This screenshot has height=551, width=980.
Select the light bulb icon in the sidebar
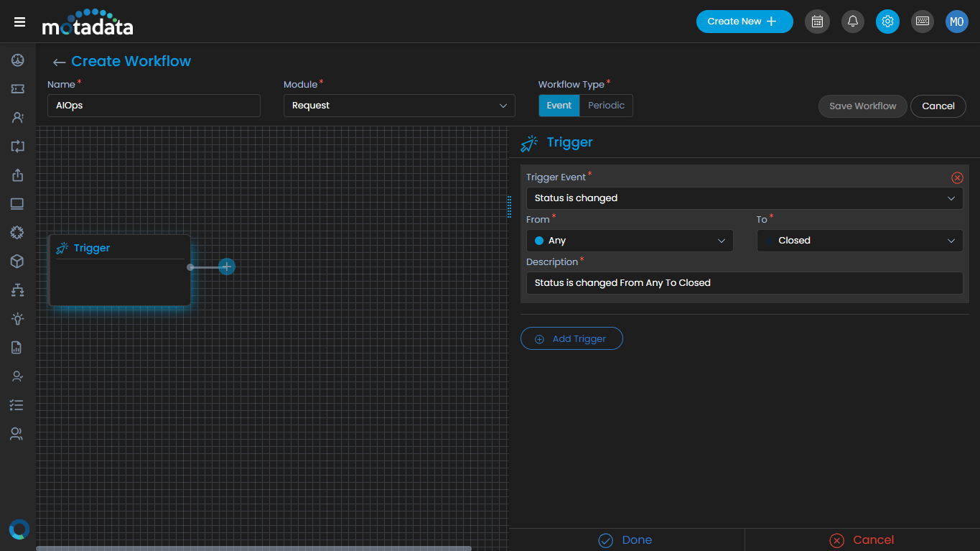(18, 318)
